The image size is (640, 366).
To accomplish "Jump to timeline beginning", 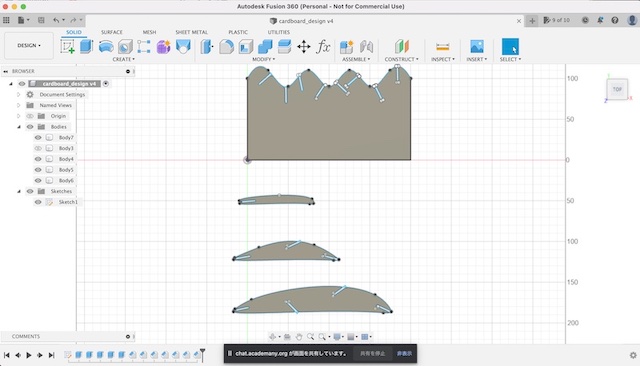I will pos(7,355).
